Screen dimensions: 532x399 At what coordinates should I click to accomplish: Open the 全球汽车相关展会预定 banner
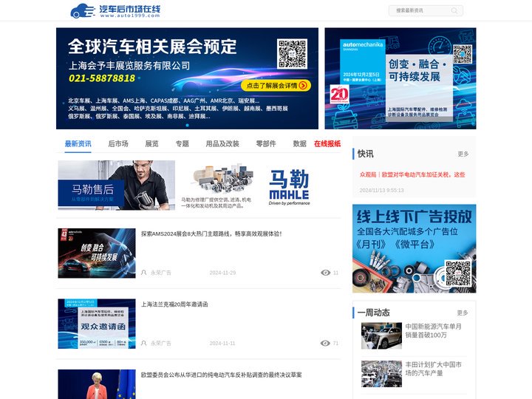pyautogui.click(x=187, y=78)
